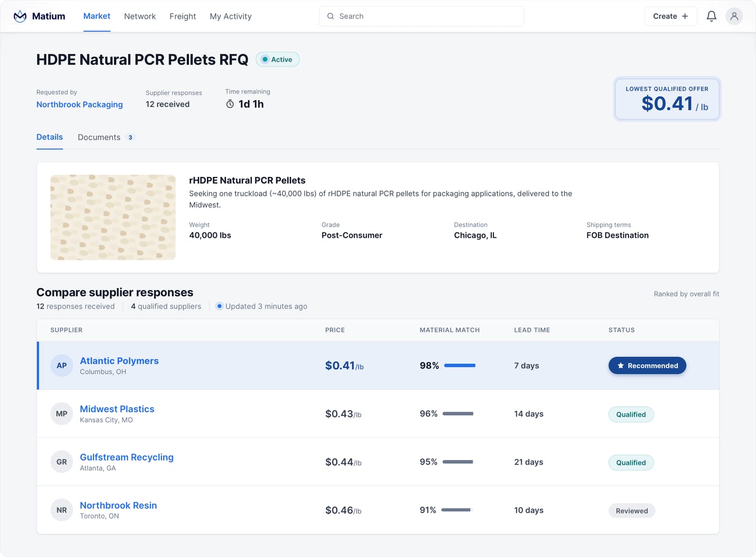The image size is (756, 557).
Task: Click the star icon in Recommended badge
Action: (x=621, y=365)
